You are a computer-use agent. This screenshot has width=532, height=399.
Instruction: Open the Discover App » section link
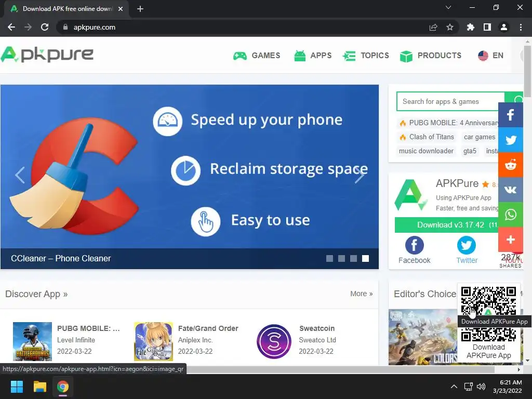point(36,294)
